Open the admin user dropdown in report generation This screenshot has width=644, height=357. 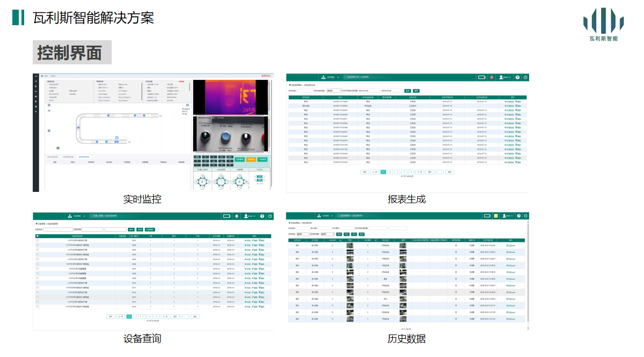coord(505,78)
